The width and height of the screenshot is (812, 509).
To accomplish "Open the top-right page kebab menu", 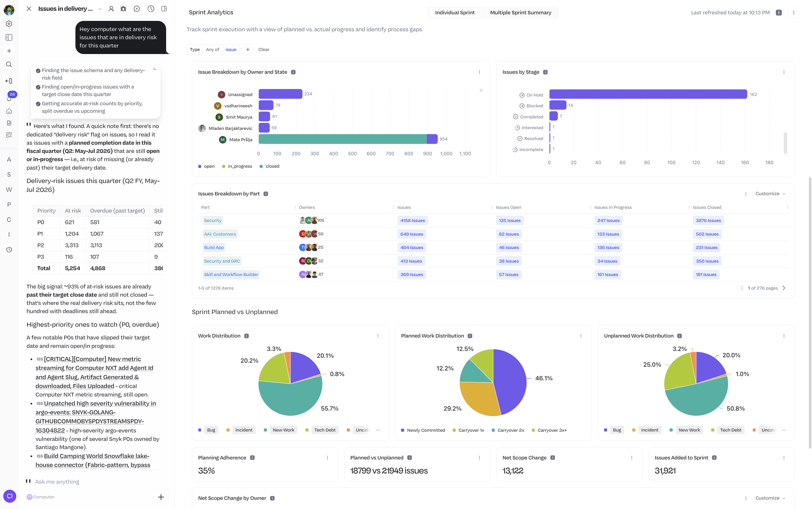I will click(x=794, y=12).
